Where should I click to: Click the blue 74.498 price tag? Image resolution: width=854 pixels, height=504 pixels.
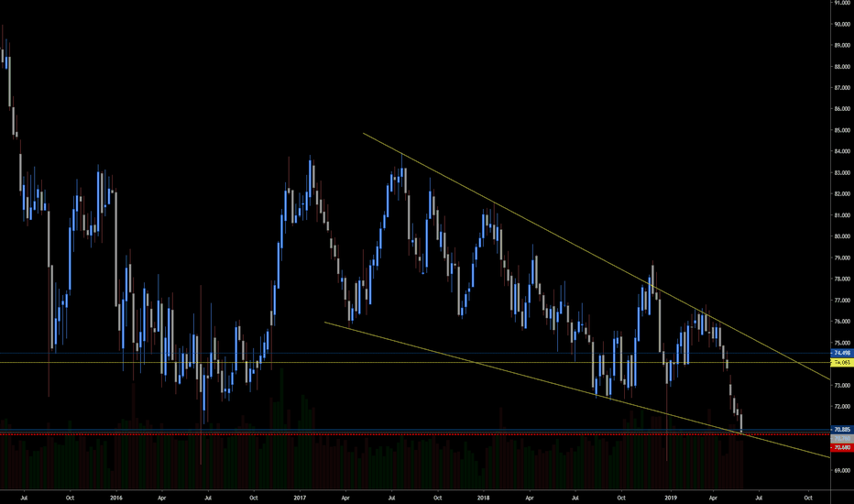[x=842, y=353]
